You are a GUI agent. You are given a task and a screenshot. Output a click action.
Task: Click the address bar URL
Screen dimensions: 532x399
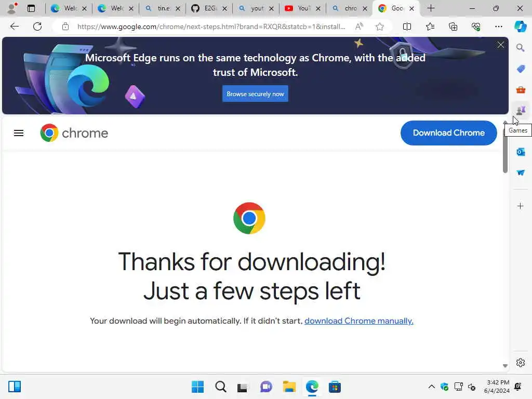[211, 26]
